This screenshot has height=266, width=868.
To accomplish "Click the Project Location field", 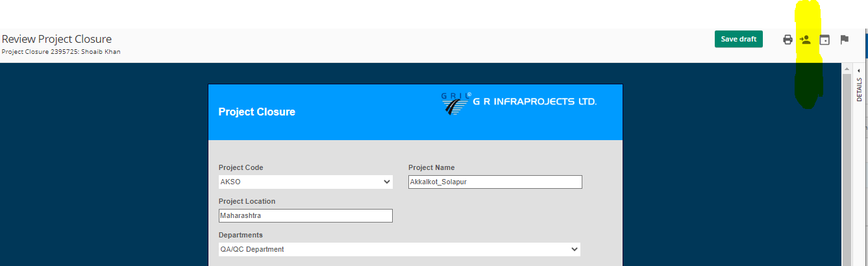I will [306, 215].
